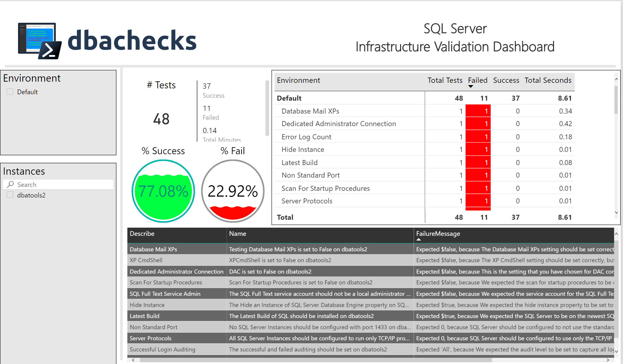Sort by the Environment column header
Screen dimensions: 623x364
[x=298, y=80]
